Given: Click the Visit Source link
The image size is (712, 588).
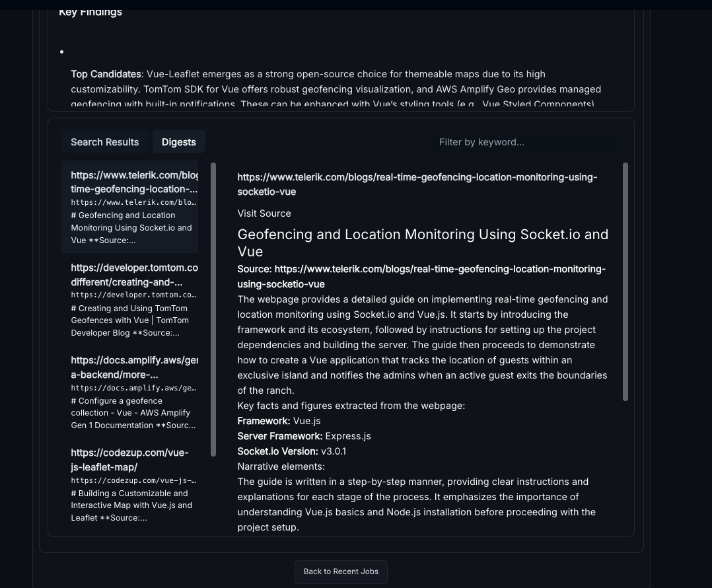Looking at the screenshot, I should (264, 213).
